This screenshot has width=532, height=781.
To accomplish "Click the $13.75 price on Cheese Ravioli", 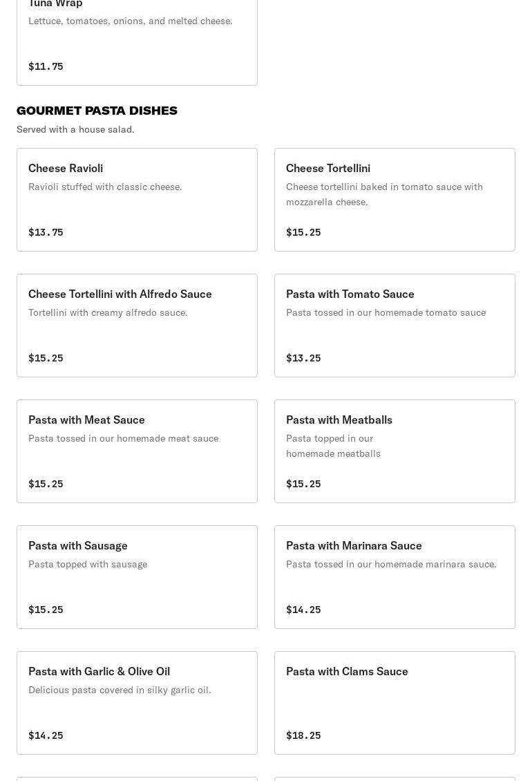I will click(x=46, y=232).
